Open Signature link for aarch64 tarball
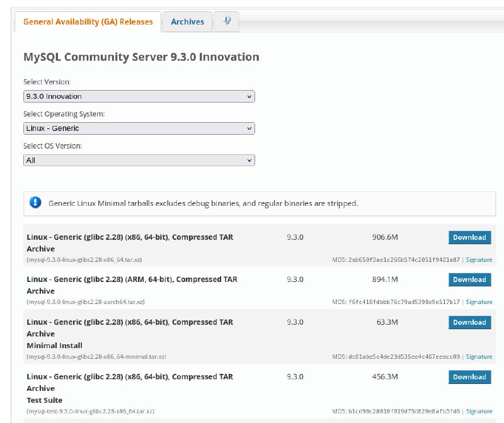 [479, 302]
